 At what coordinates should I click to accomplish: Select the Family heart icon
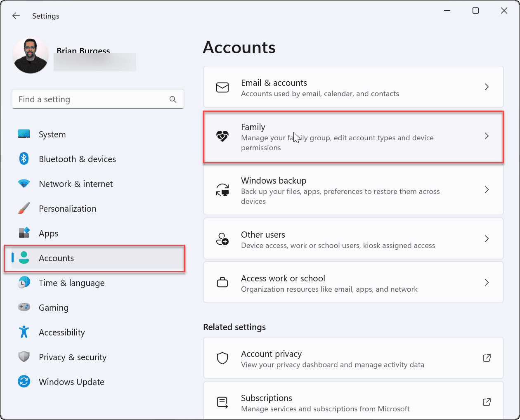[x=222, y=136]
